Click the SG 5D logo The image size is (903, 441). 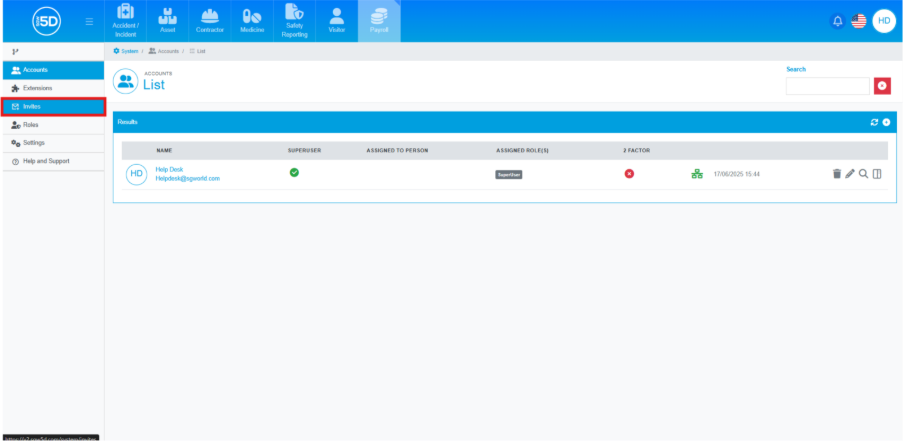pyautogui.click(x=47, y=21)
